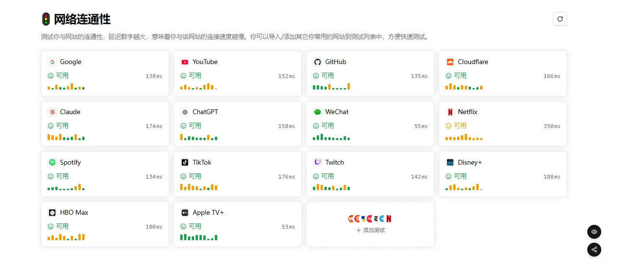Click the HBO Max logo icon
Viewport: 644px width, 259px height.
pos(52,212)
